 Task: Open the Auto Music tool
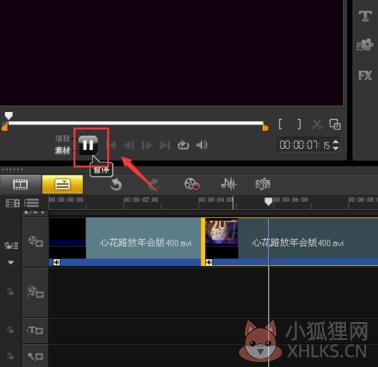coord(263,184)
